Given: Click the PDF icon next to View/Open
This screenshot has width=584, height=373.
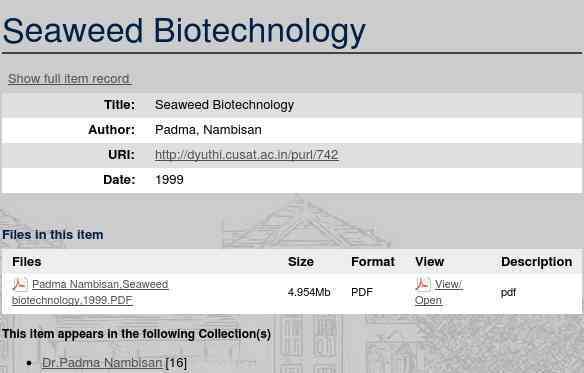Looking at the screenshot, I should tap(423, 284).
